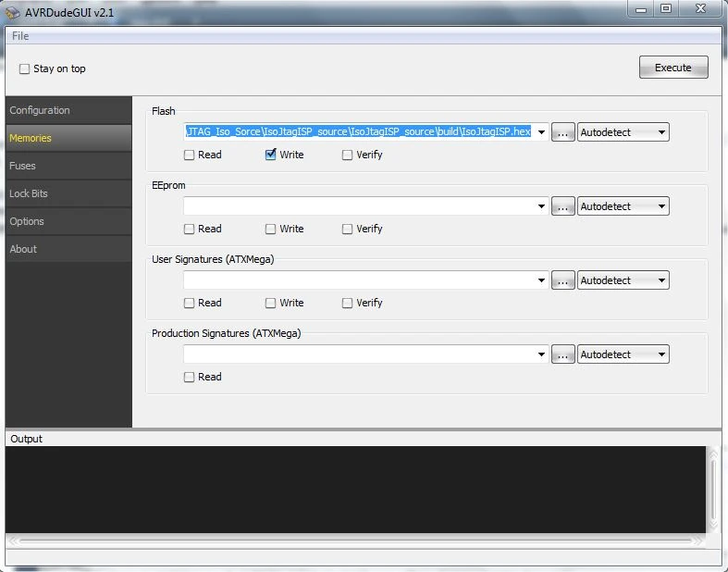The height and width of the screenshot is (572, 728).
Task: Browse for Flash hex file
Action: coord(562,132)
